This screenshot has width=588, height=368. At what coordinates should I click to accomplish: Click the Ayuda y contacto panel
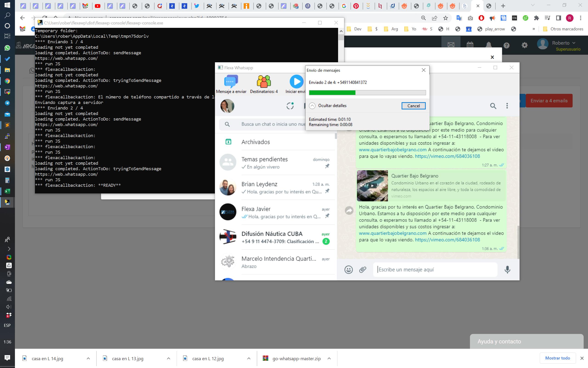point(526,341)
